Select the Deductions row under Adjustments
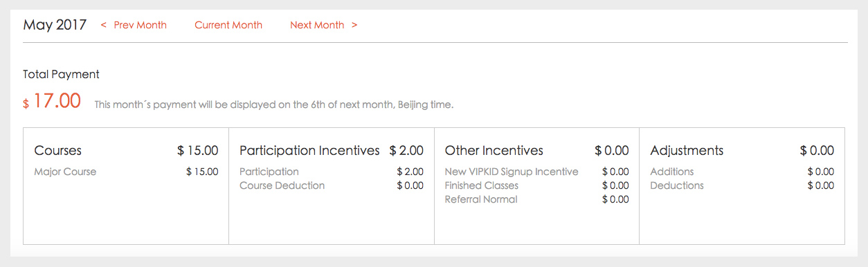The image size is (868, 267). [x=742, y=185]
